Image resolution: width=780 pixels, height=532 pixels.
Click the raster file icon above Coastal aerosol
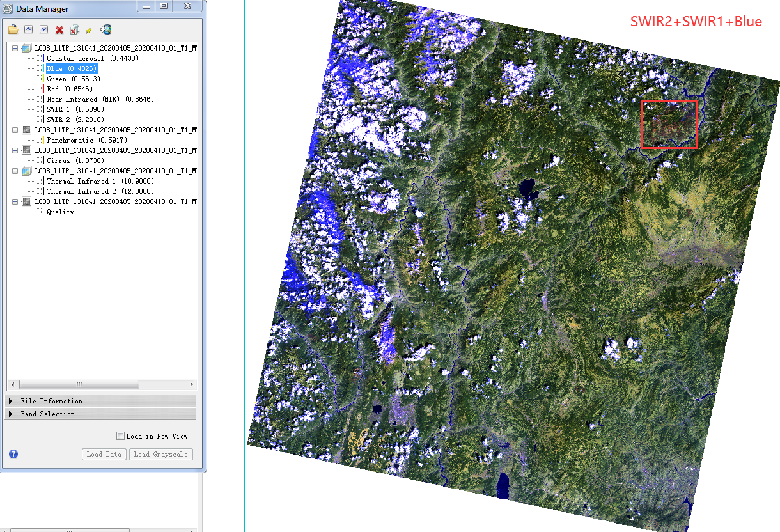tap(27, 48)
